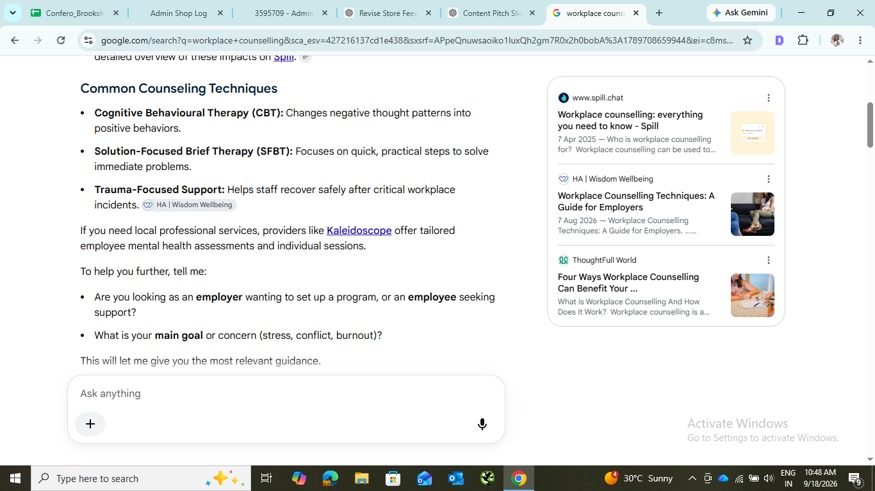Close the Revise Store Feed tab
875x491 pixels.
[x=428, y=12]
